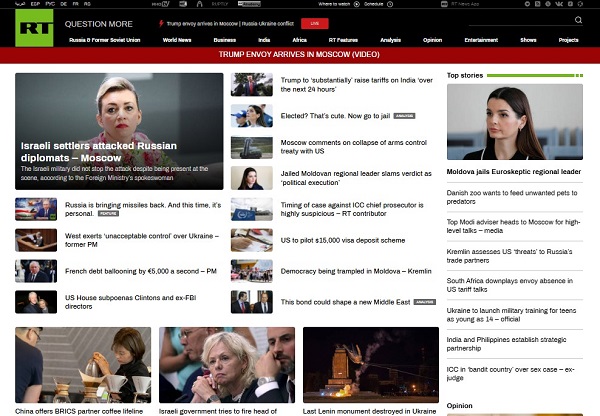Open 'Moscow comments on collapse of arms control' headline
600x416 pixels.
[x=354, y=147]
